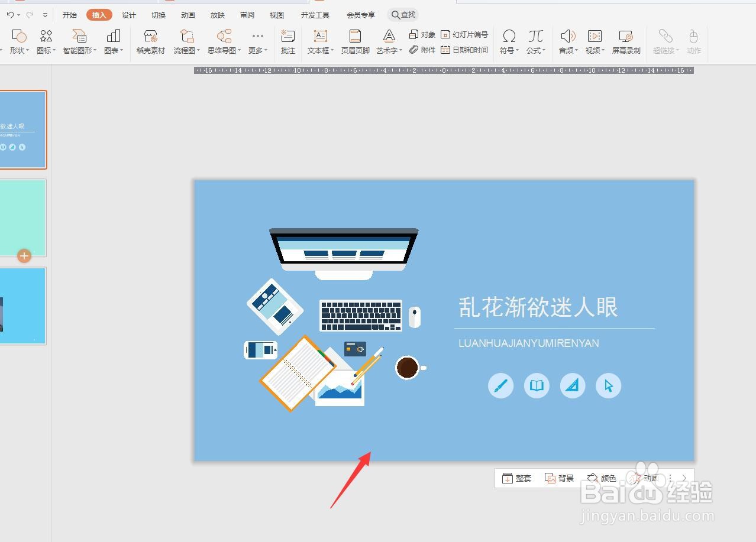Screen dimensions: 756x542
Task: Open the 开始 tab
Action: coord(70,15)
